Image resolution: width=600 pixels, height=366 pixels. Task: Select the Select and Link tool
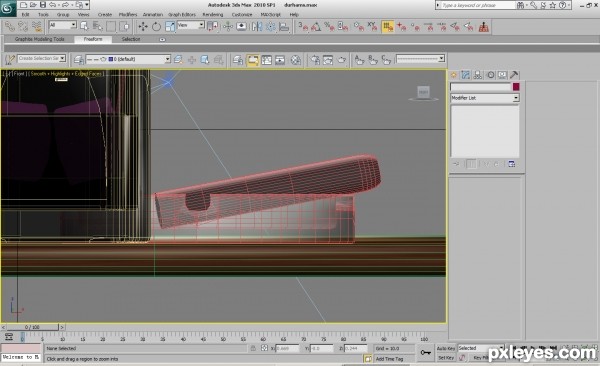[x=10, y=26]
